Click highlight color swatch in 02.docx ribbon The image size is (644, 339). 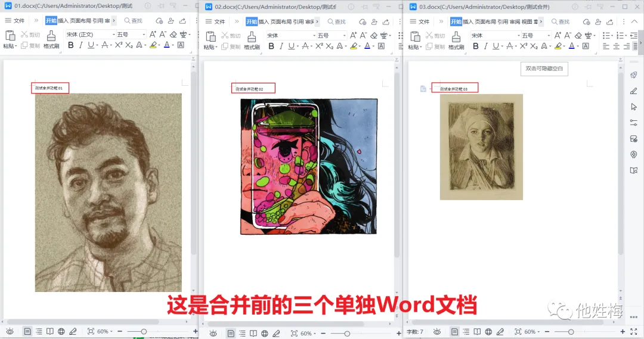(354, 46)
